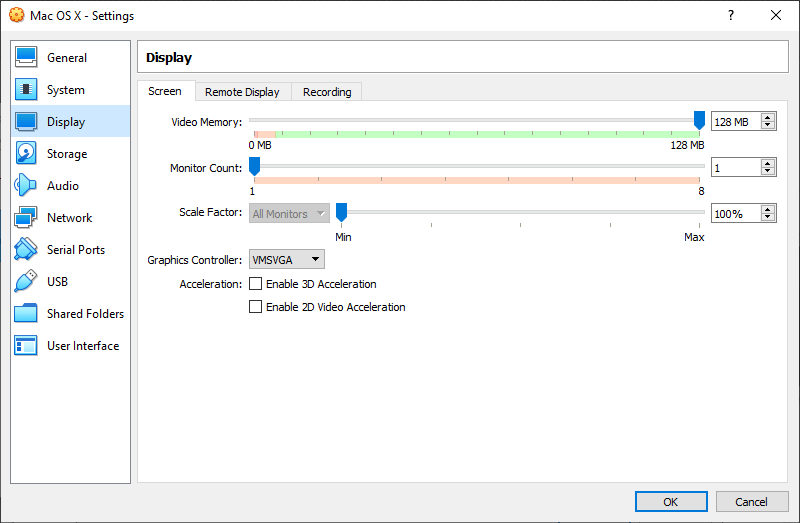Enable 2D Video Acceleration checkbox
Screen dimensions: 800x523
coord(255,307)
